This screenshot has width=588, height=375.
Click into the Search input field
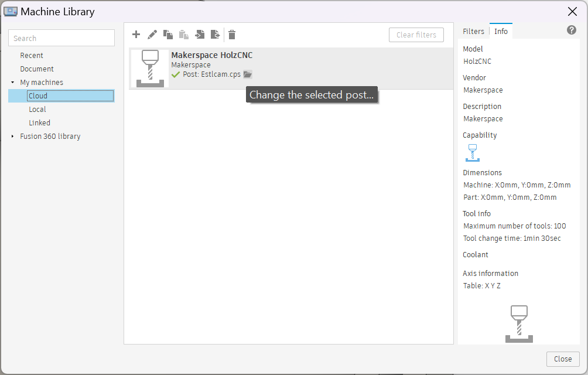[61, 38]
